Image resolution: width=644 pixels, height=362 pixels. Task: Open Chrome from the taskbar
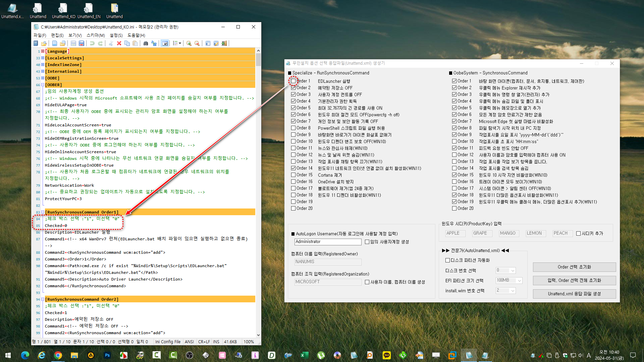pyautogui.click(x=58, y=355)
